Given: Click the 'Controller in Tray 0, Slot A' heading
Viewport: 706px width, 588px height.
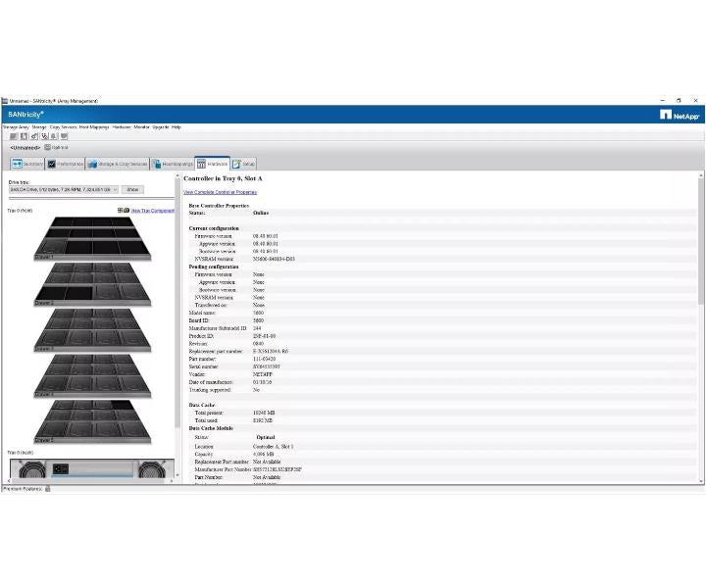Looking at the screenshot, I should click(223, 178).
